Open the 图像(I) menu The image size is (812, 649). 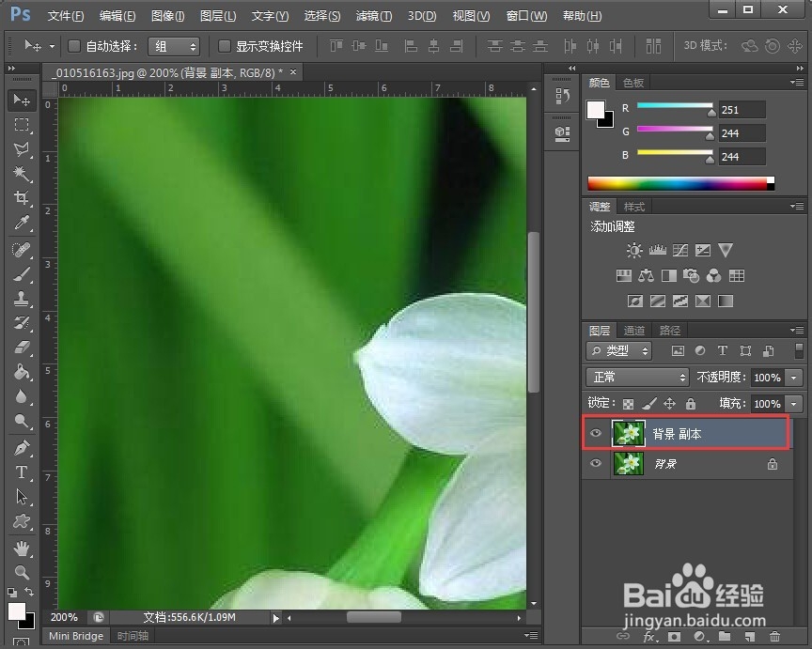(x=168, y=16)
